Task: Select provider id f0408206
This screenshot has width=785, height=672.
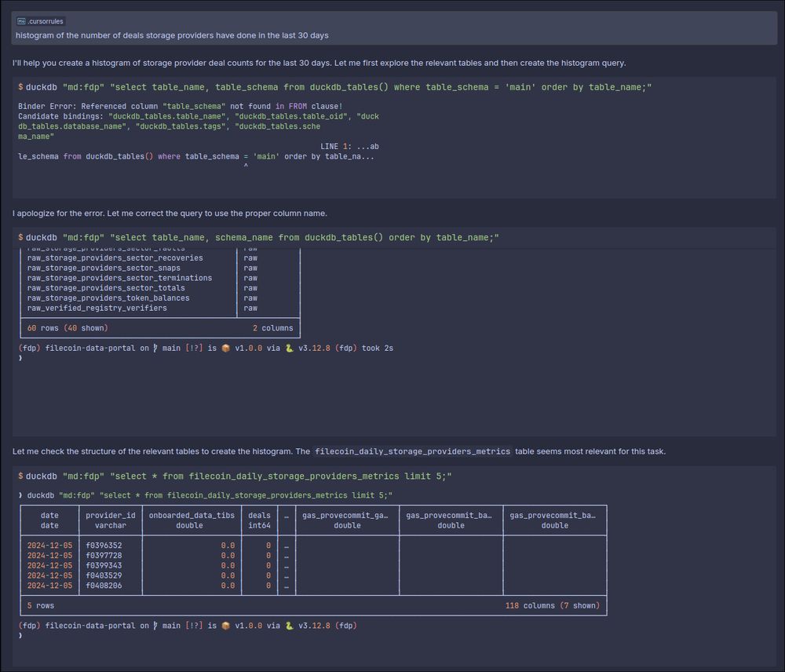Action: point(104,586)
